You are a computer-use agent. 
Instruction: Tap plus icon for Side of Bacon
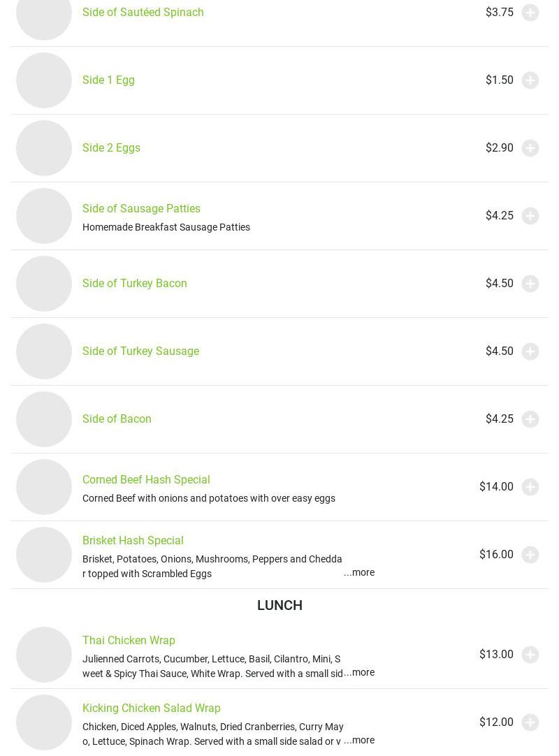[x=530, y=419]
